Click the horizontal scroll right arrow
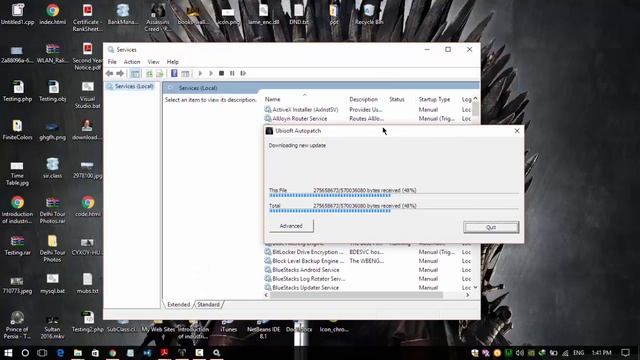640x360 pixels. pyautogui.click(x=468, y=295)
